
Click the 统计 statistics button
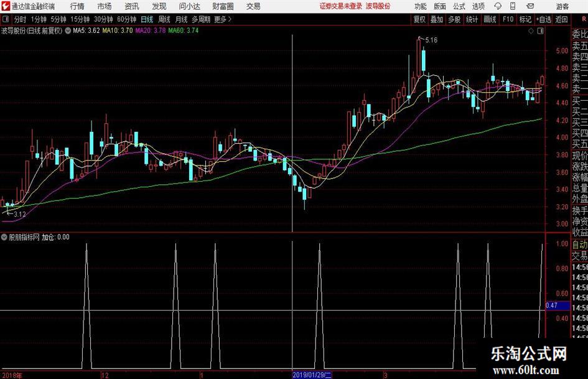coord(472,19)
